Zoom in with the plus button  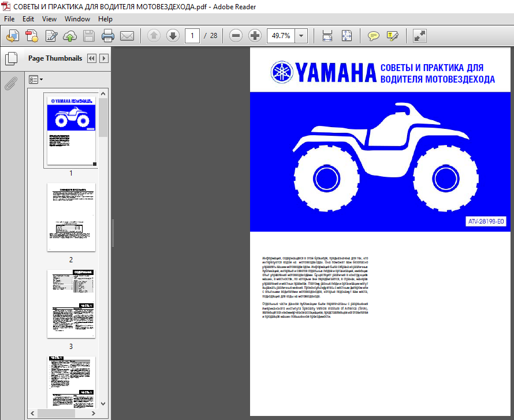[255, 35]
